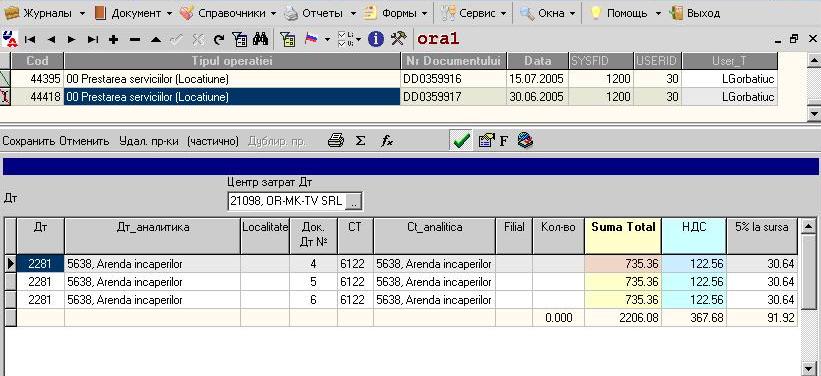The height and width of the screenshot is (376, 821).
Task: Click the stacked books icon
Action: 526,140
